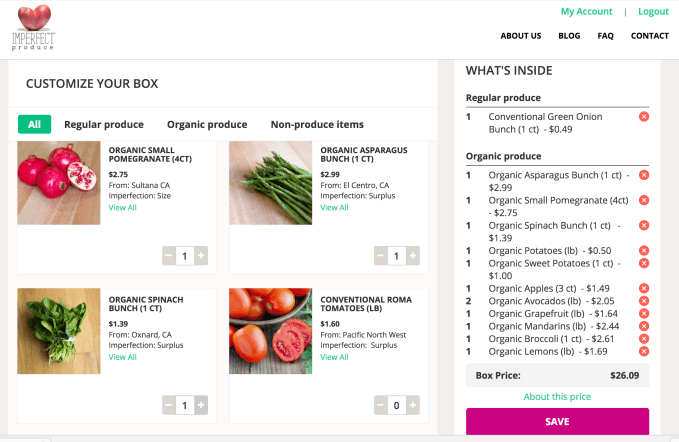The width and height of the screenshot is (679, 442).
Task: Decrease Conventional Roma Tomatoes quantity with minus
Action: point(381,405)
